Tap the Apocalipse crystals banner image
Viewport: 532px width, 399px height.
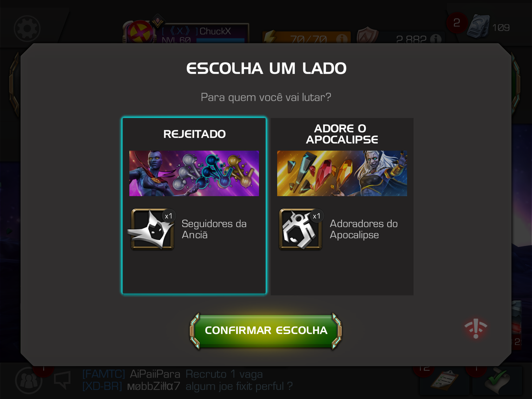coord(342,173)
